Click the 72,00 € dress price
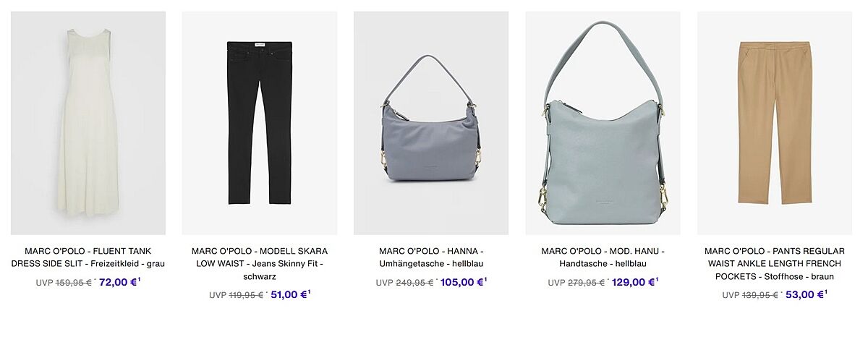868x337 pixels. (x=119, y=282)
